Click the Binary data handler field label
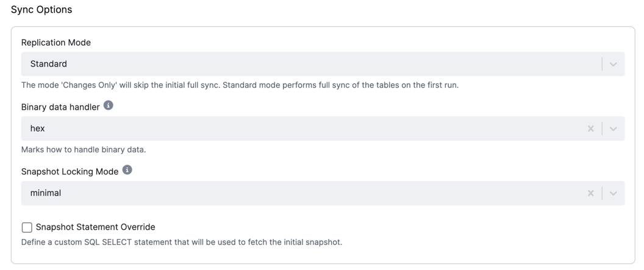Viewport: 644px width, 270px height. (x=60, y=107)
